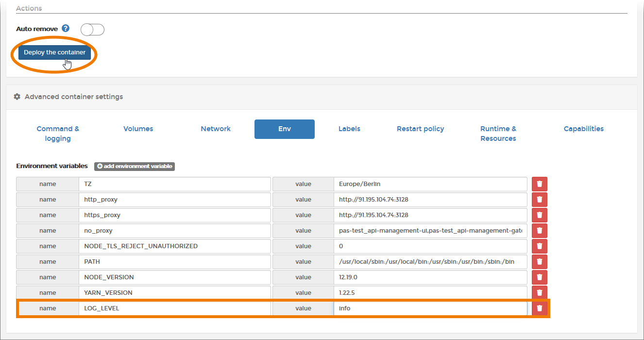This screenshot has height=340, width=644.
Task: Click the LOG_LEVEL value input field
Action: [x=430, y=308]
